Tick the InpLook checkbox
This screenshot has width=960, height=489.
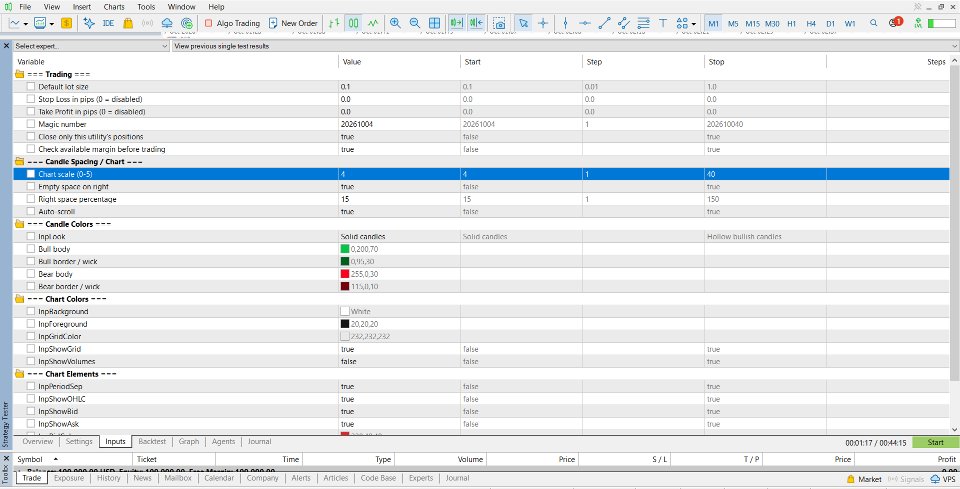click(31, 237)
